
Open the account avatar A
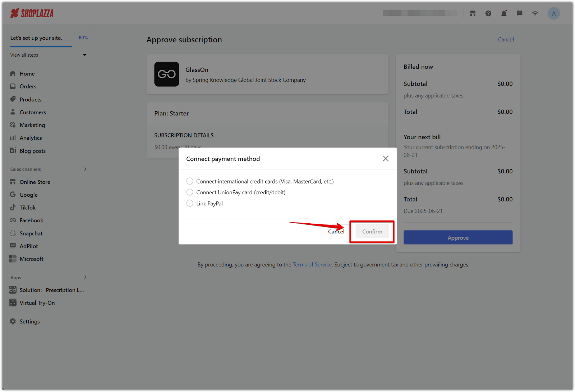tap(553, 14)
